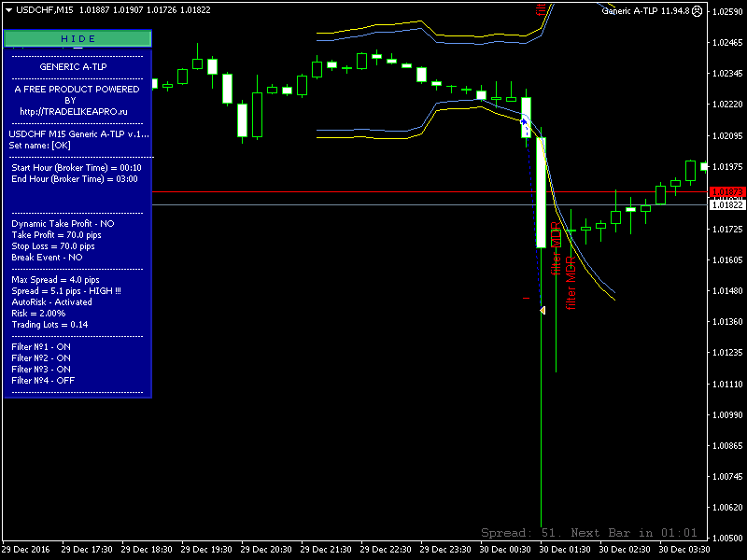Select the white 1.01822 price label

pyautogui.click(x=727, y=204)
